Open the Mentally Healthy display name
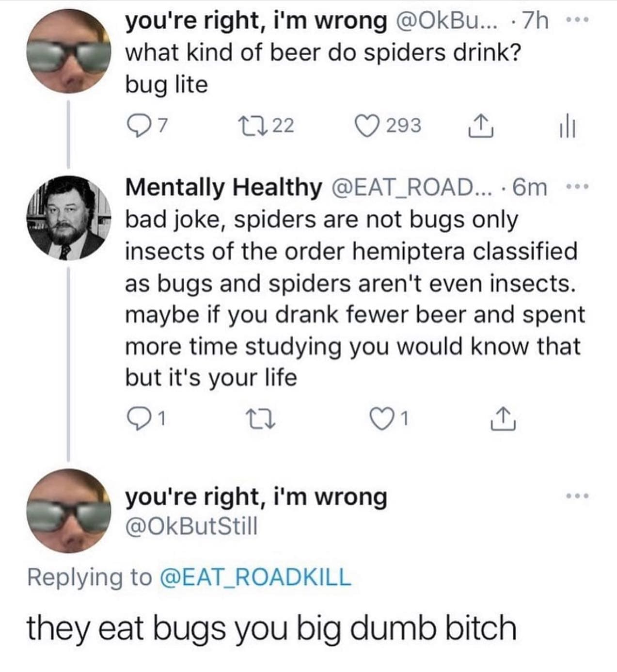Viewport: 617px width, 672px height. click(x=223, y=188)
